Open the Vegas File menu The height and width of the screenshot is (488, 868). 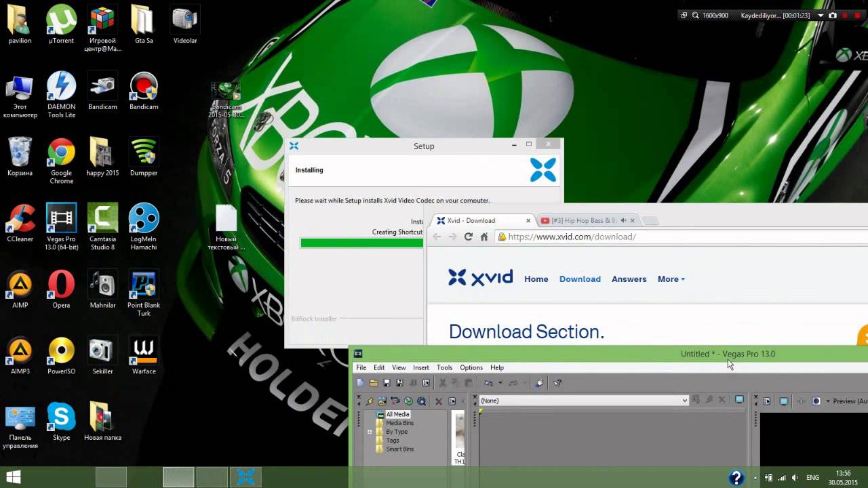coord(361,367)
